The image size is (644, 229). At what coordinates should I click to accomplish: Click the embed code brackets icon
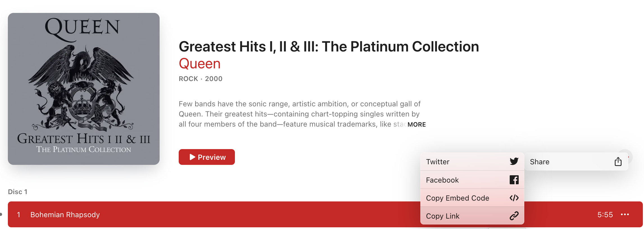click(514, 198)
